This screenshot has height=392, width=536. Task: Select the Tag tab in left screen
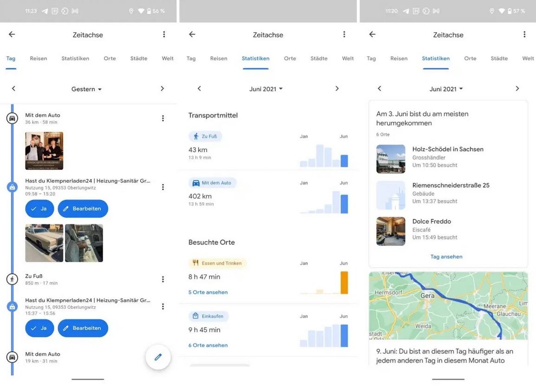pyautogui.click(x=11, y=58)
